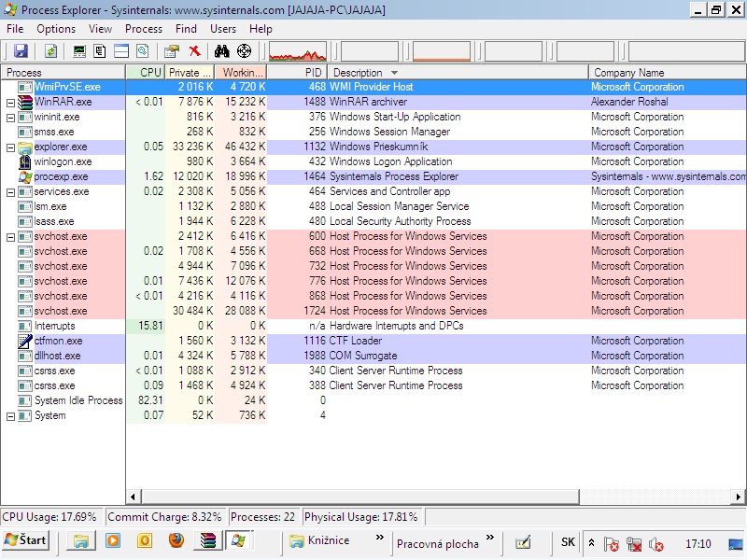Screen dimensions: 747x560
Task: Collapse the svchost.exe PID 600 tree node
Action: 10,237
